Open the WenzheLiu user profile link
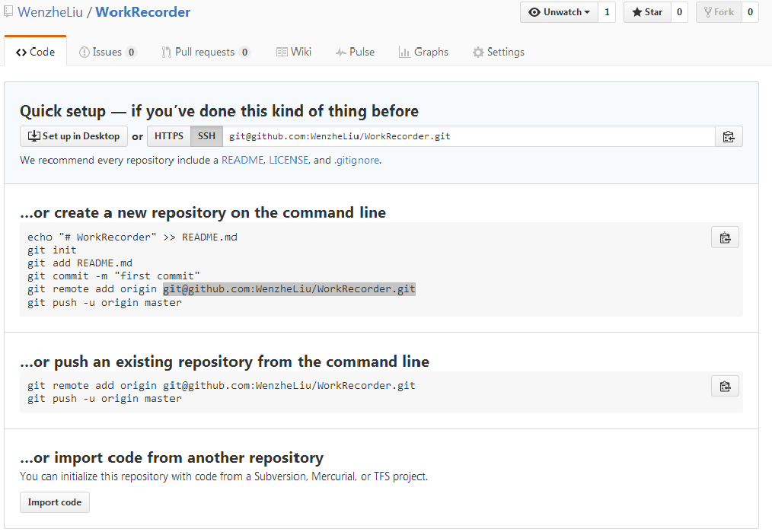This screenshot has height=532, width=772. tap(50, 12)
